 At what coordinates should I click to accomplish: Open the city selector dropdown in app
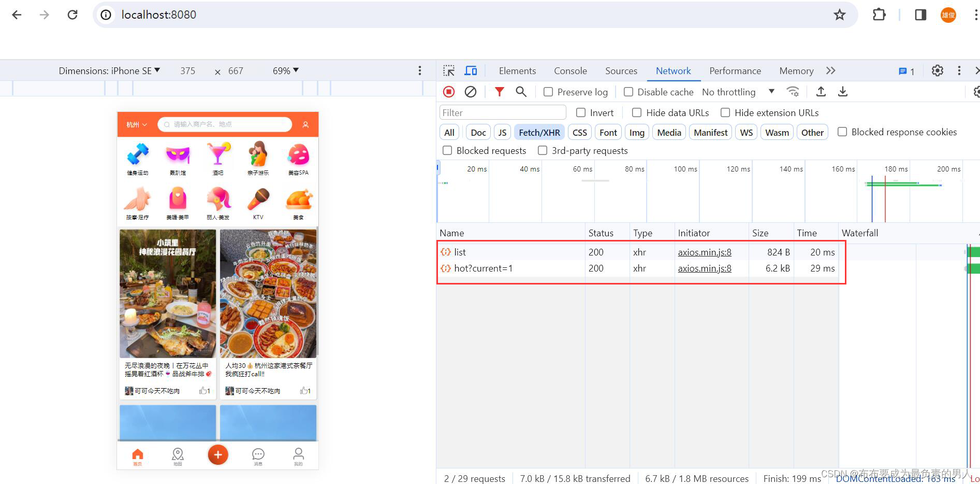click(137, 124)
